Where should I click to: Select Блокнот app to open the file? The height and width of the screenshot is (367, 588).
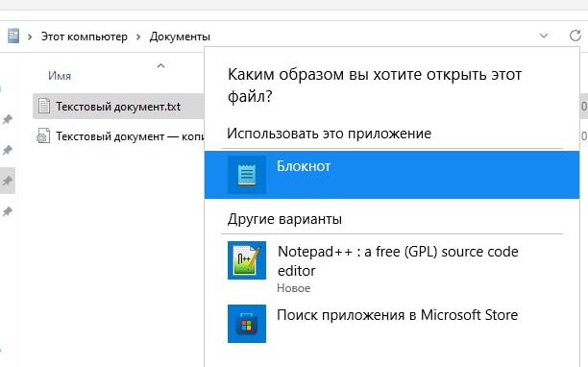coord(391,175)
